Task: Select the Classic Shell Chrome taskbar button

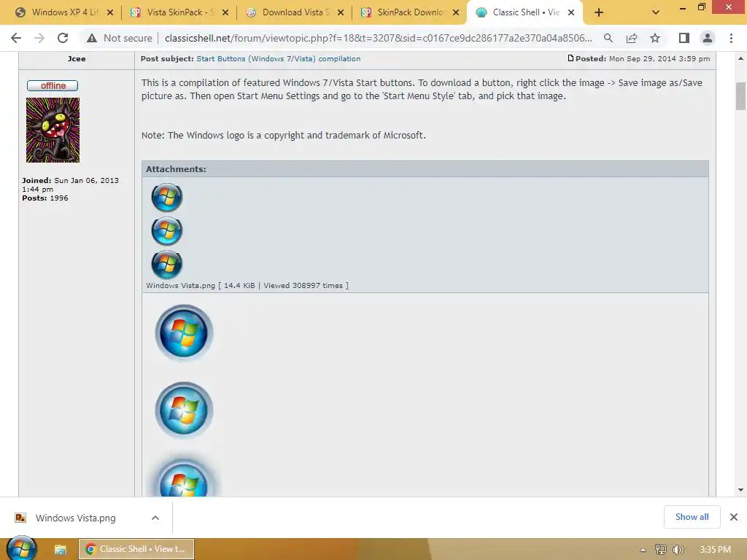Action: click(136, 549)
